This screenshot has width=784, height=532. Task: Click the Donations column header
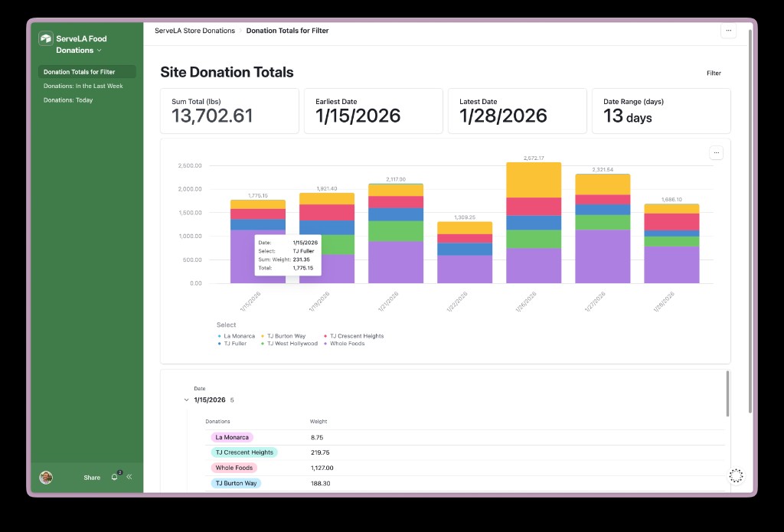pos(217,422)
